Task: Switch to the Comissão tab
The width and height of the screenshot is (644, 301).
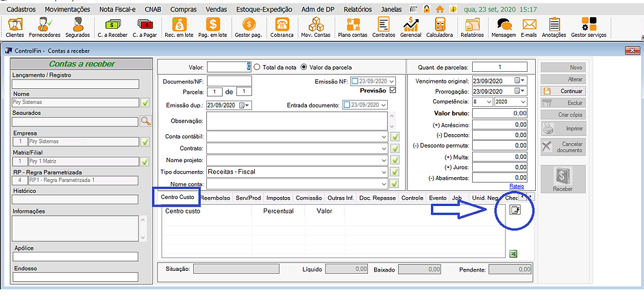Action: point(308,198)
